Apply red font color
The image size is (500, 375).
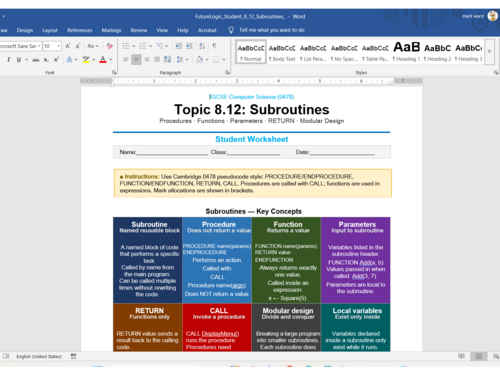click(103, 60)
